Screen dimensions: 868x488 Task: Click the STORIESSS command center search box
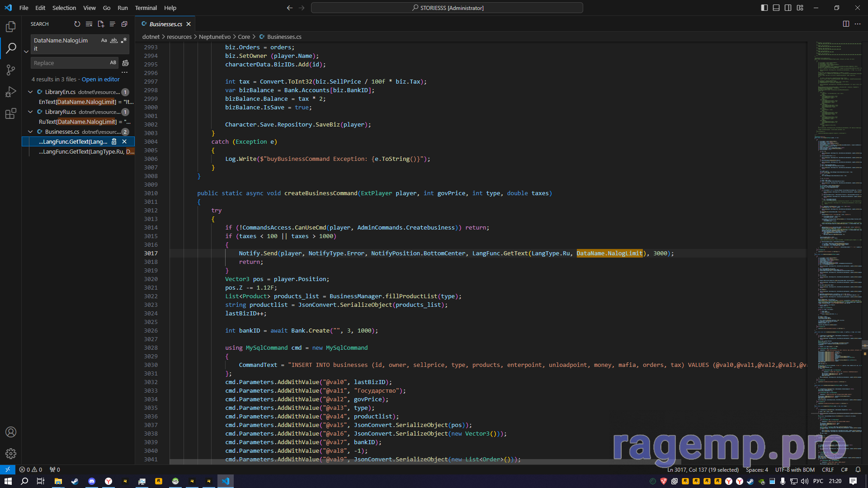tap(447, 8)
